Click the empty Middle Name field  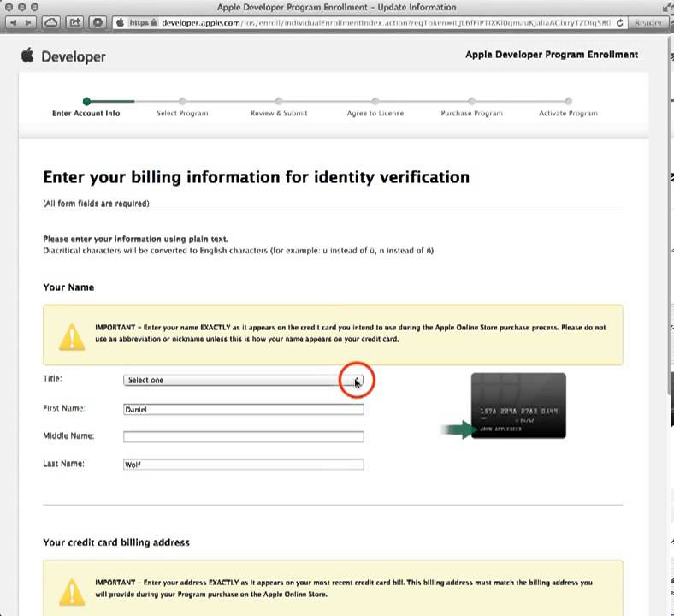tap(243, 436)
